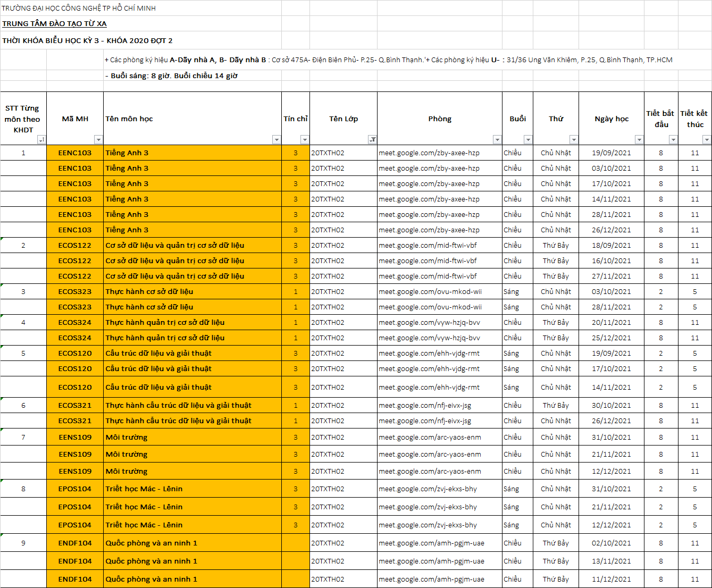Select TRƯỜNG ĐẠI HỌC CÔNG NGHỆ TP HỒ CHÍ MINH cell
This screenshot has width=712, height=588.
click(x=79, y=9)
